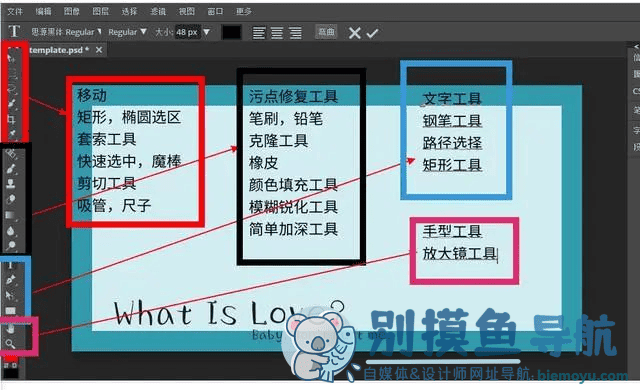This screenshot has height=390, width=640.
Task: Click the 污点修复工具 text on canvas
Action: pos(293,97)
